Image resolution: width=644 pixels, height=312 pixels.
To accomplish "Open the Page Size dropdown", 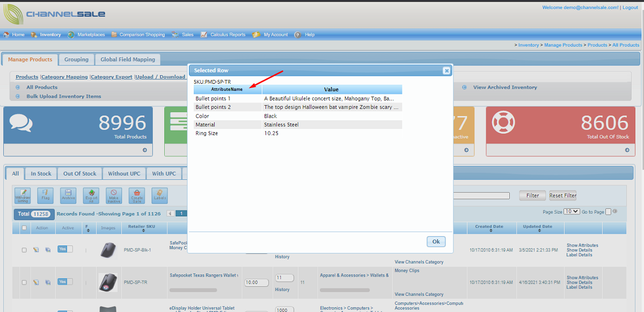I will tap(573, 212).
